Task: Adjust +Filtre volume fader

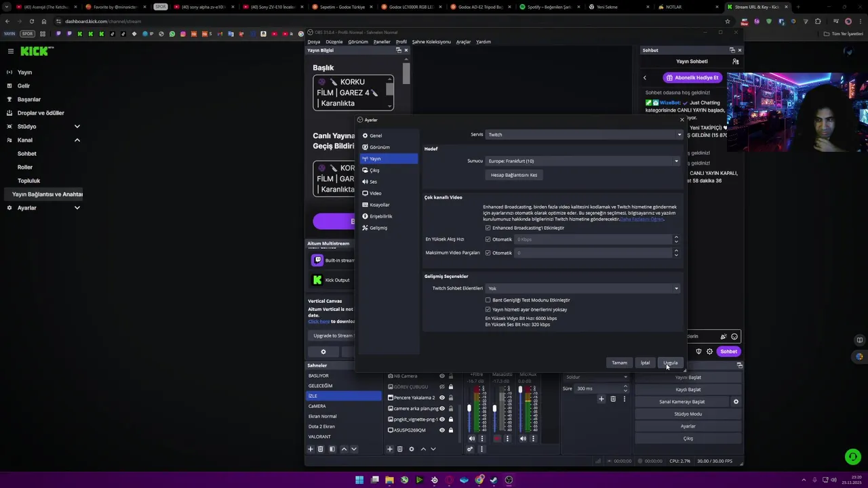Action: (469, 407)
